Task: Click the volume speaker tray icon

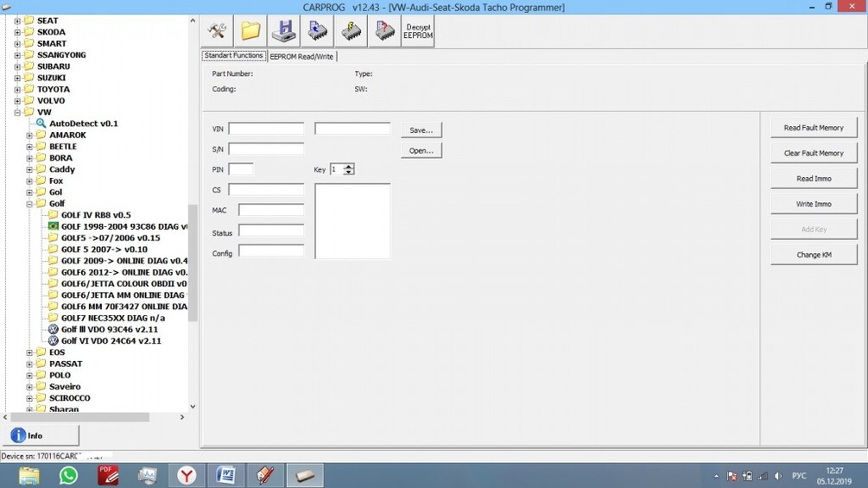Action: 778,476
